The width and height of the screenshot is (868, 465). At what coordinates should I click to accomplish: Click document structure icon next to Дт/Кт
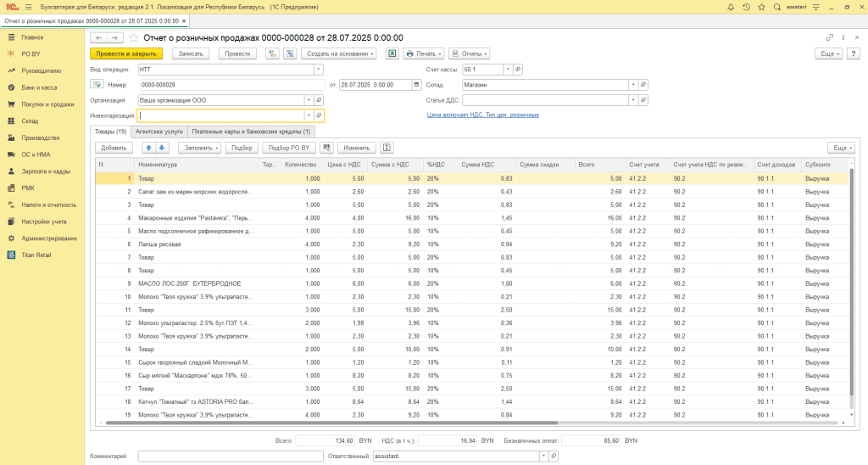click(290, 53)
